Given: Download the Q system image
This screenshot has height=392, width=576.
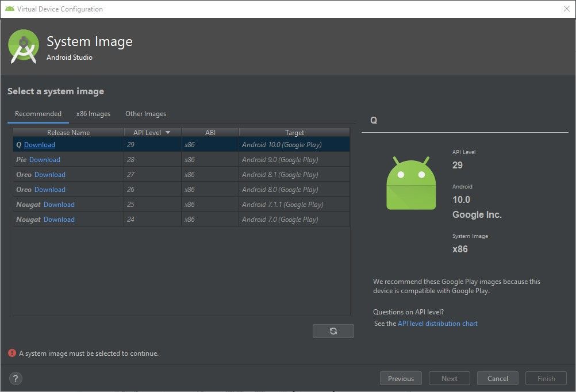Looking at the screenshot, I should [x=39, y=144].
